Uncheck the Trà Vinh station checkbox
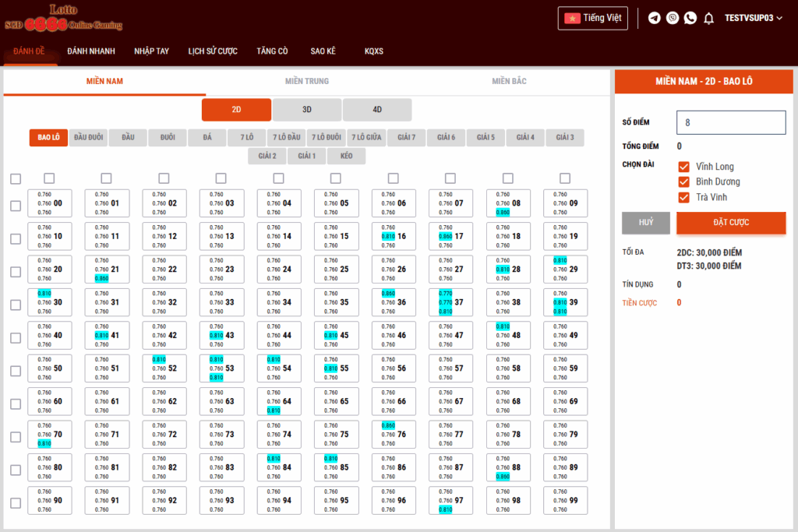 pyautogui.click(x=684, y=197)
